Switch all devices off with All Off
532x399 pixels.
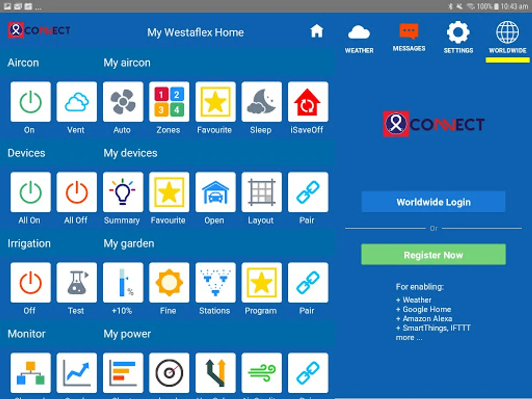77,192
